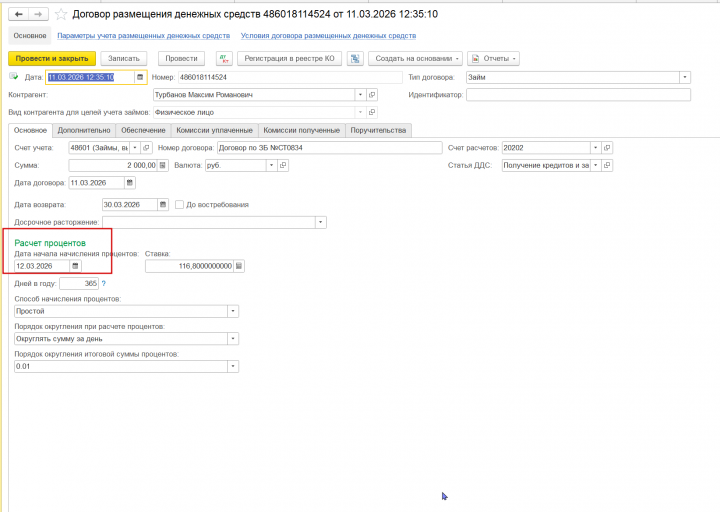Select the lower Основное tab
Viewport: 720px width, 512px height.
30,130
